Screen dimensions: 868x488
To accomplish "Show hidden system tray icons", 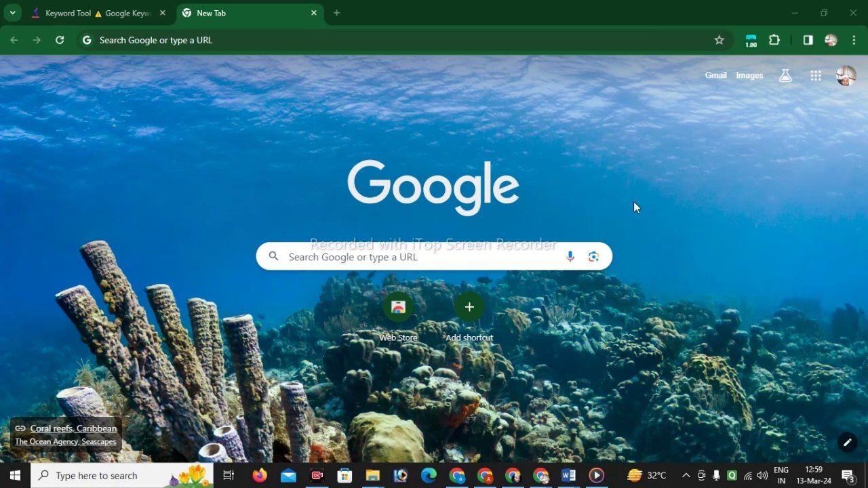I will (x=686, y=475).
